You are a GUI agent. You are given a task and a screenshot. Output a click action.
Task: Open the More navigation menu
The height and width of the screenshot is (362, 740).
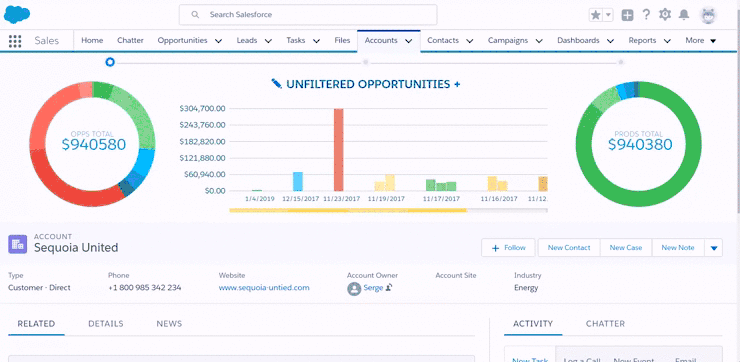point(701,41)
